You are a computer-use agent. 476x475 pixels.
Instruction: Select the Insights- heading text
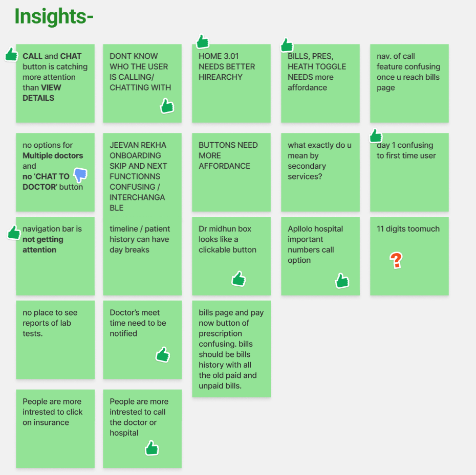(x=54, y=16)
